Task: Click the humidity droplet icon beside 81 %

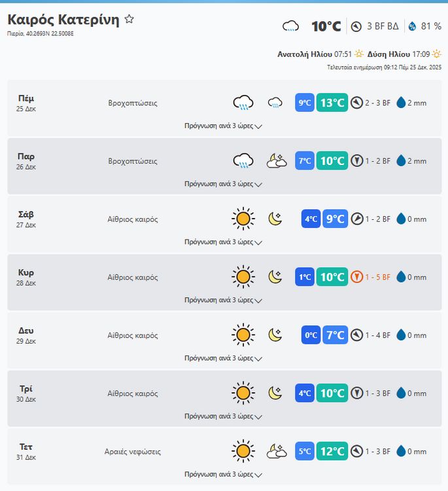Action: pyautogui.click(x=412, y=26)
